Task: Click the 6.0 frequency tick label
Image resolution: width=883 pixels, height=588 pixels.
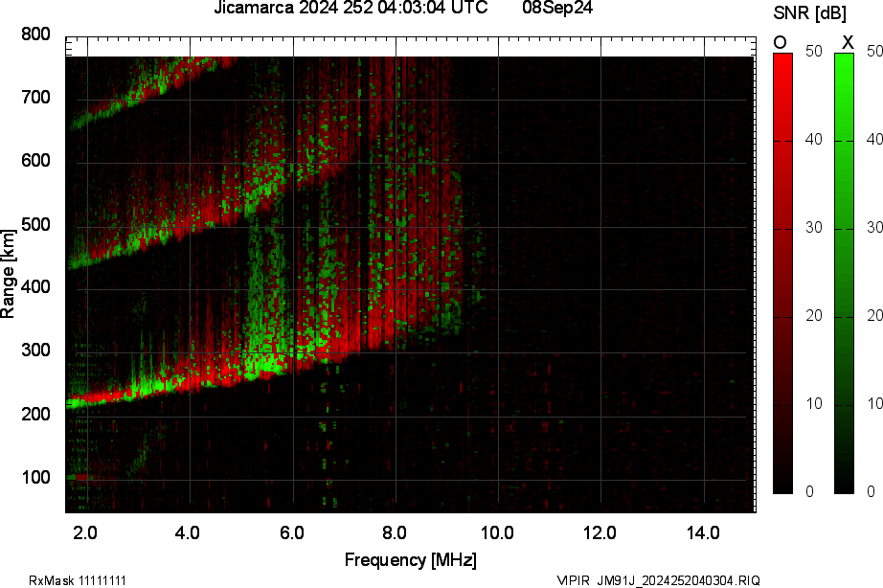Action: click(x=292, y=532)
